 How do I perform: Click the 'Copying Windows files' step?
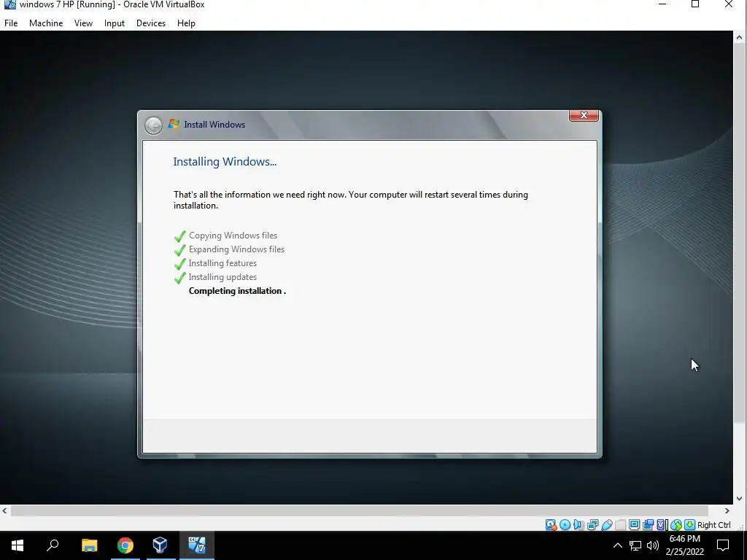coord(233,236)
